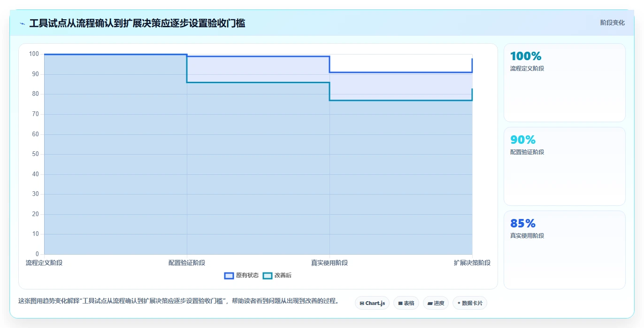Click the icon inside the Chart.js chip

[362, 304]
